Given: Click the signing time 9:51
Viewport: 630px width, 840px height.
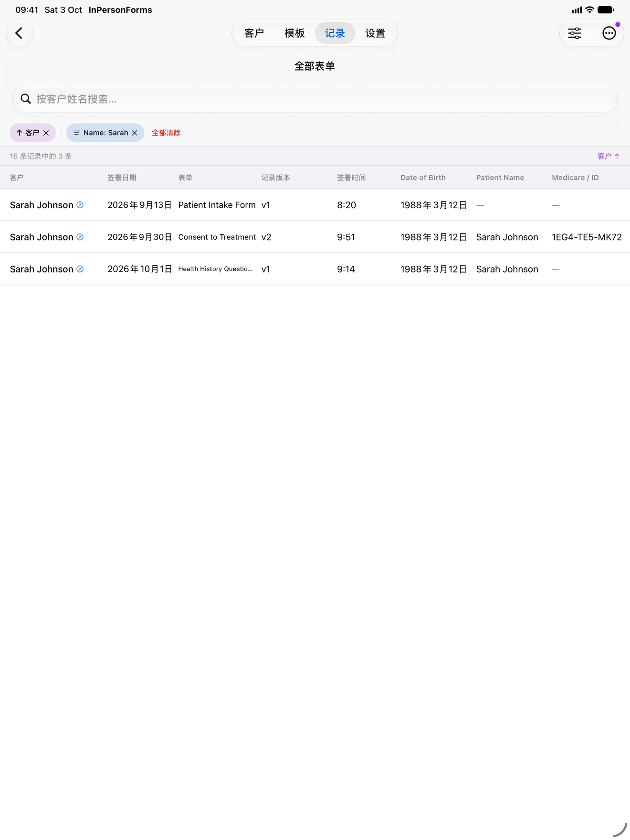Looking at the screenshot, I should pyautogui.click(x=346, y=237).
